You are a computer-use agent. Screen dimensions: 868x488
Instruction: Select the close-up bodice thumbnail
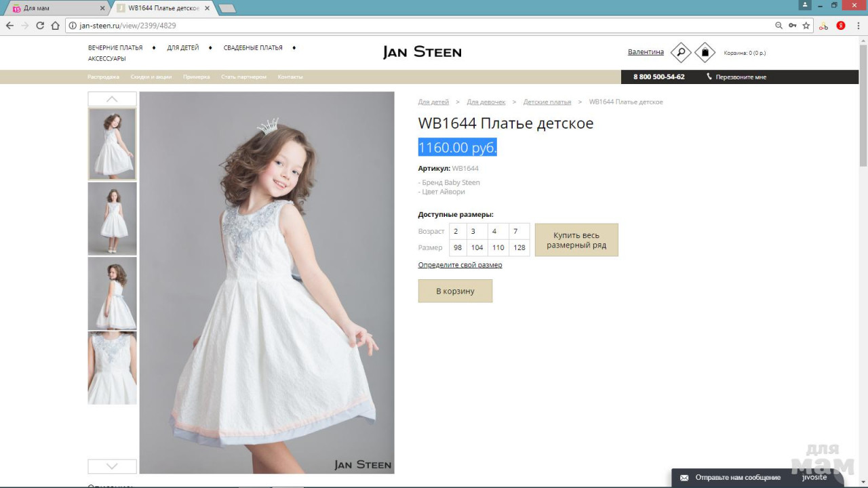coord(112,368)
